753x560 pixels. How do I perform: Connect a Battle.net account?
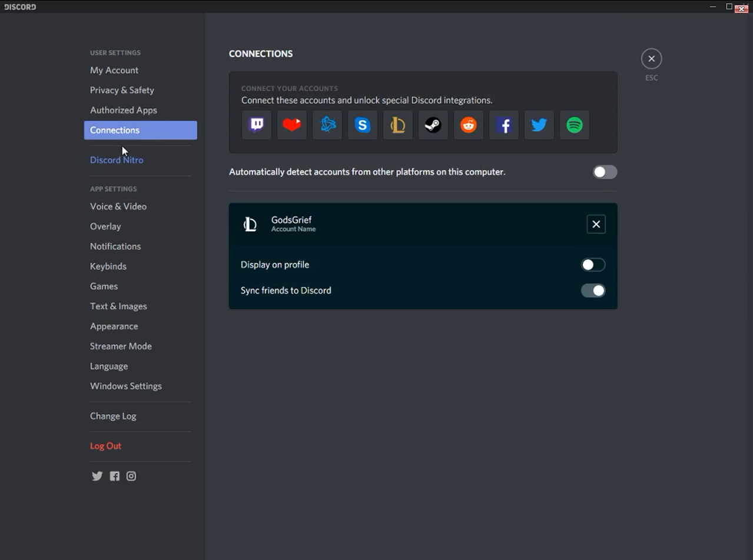coord(327,125)
